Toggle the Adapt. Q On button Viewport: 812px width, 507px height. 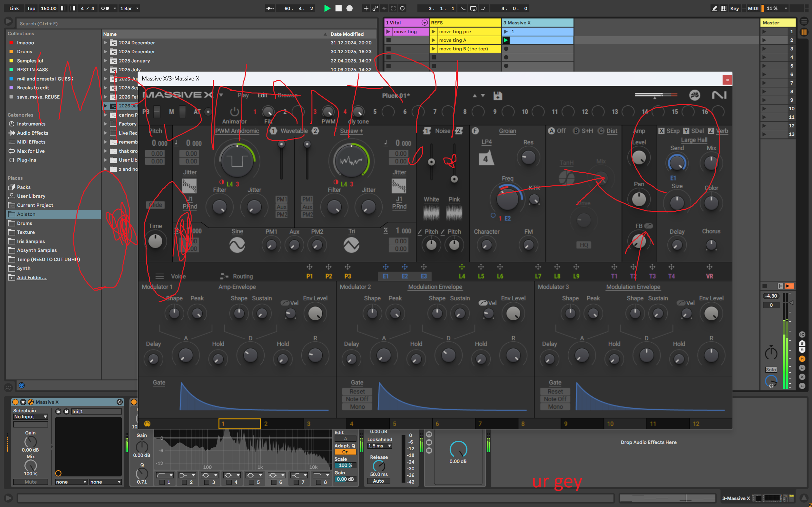[345, 452]
